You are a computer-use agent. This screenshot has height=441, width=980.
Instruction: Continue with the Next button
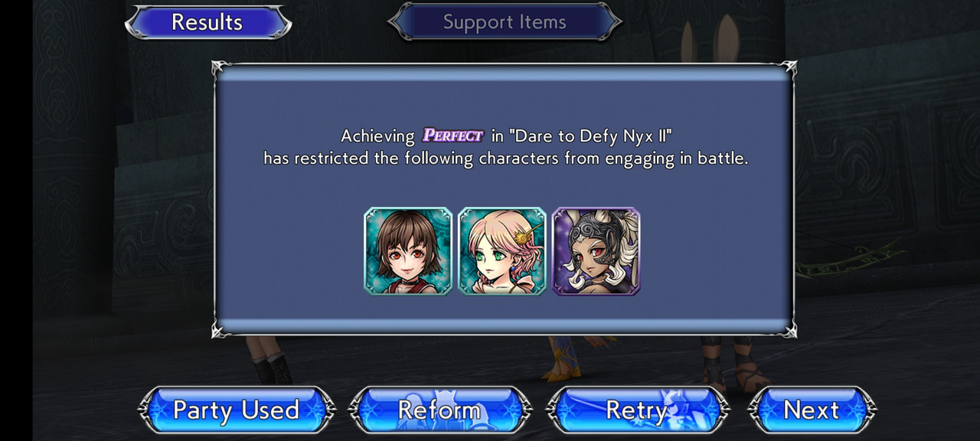pyautogui.click(x=812, y=410)
